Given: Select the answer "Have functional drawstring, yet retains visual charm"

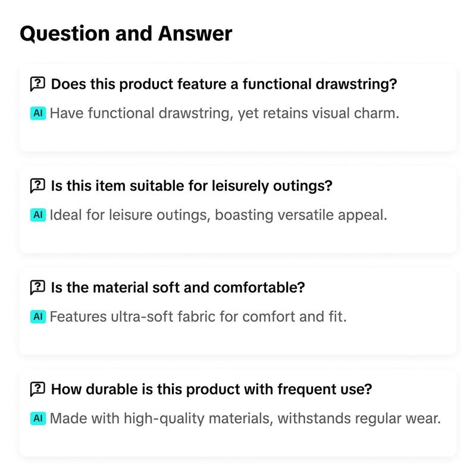Looking at the screenshot, I should pos(224,113).
